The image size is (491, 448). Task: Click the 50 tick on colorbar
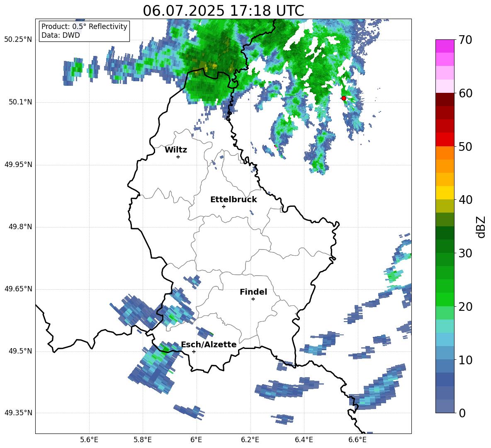[465, 147]
